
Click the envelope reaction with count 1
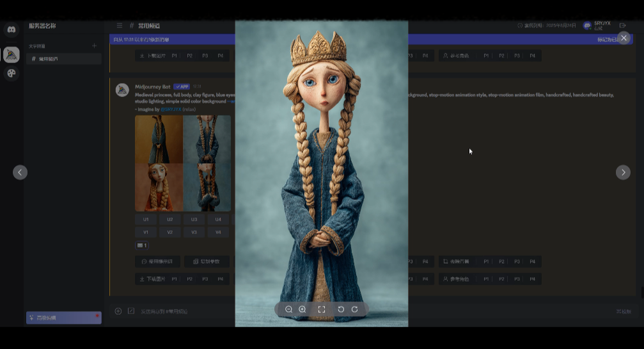(x=142, y=245)
